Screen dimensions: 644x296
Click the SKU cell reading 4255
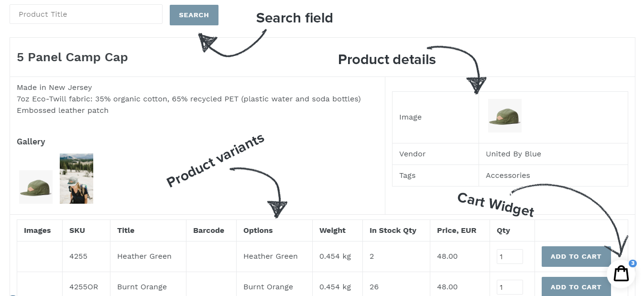[78, 256]
